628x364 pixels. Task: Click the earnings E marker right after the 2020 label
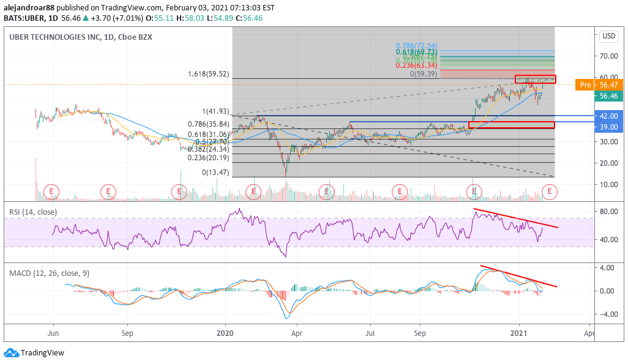coord(253,192)
